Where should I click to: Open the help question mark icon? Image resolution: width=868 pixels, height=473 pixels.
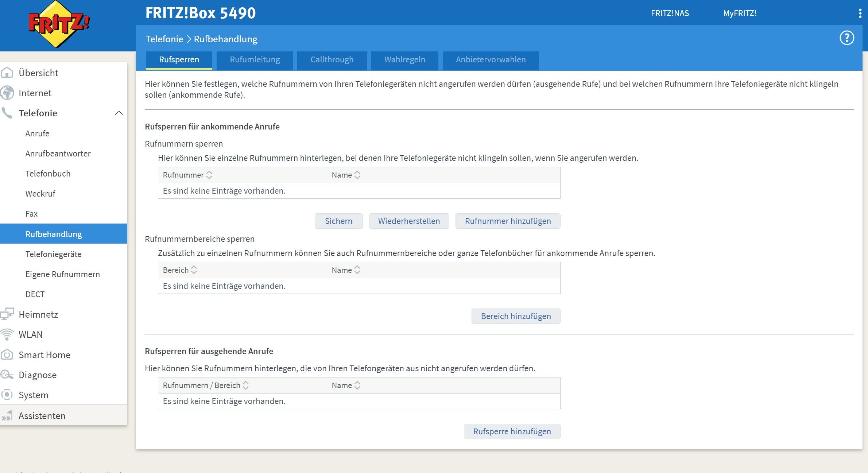[846, 38]
